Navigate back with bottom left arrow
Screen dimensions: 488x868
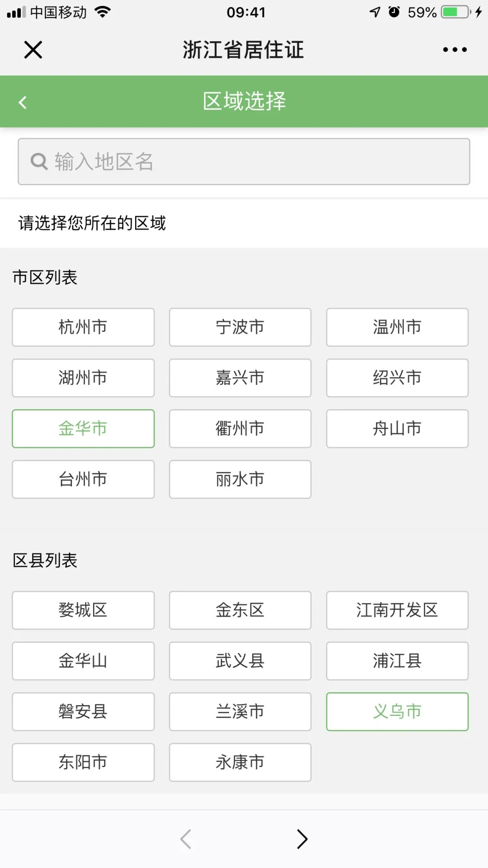pos(186,839)
